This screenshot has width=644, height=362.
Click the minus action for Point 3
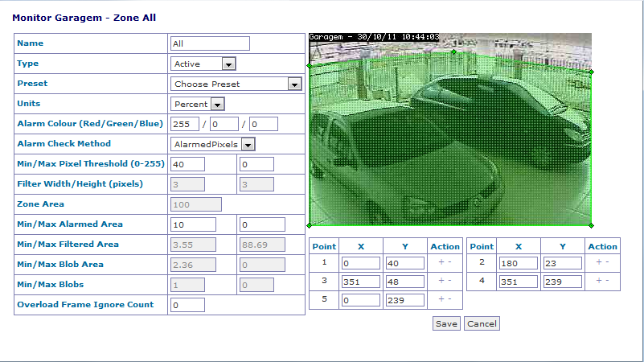pyautogui.click(x=449, y=281)
